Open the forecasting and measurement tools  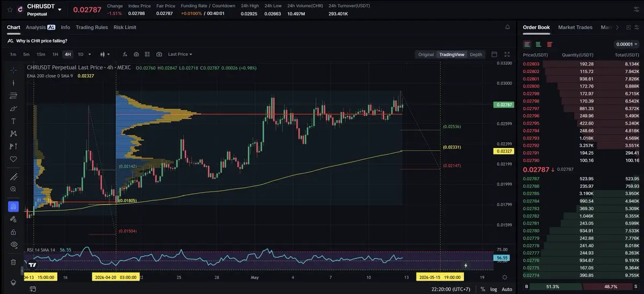coord(13,146)
